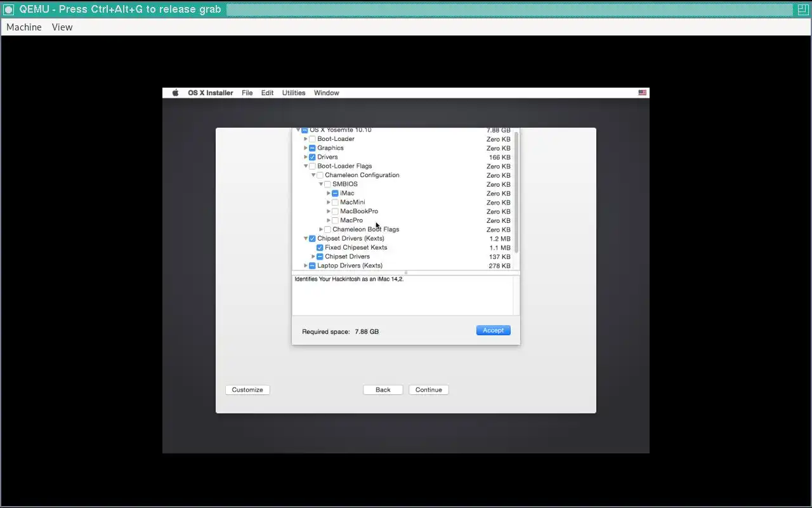Open the File menu

(247, 93)
